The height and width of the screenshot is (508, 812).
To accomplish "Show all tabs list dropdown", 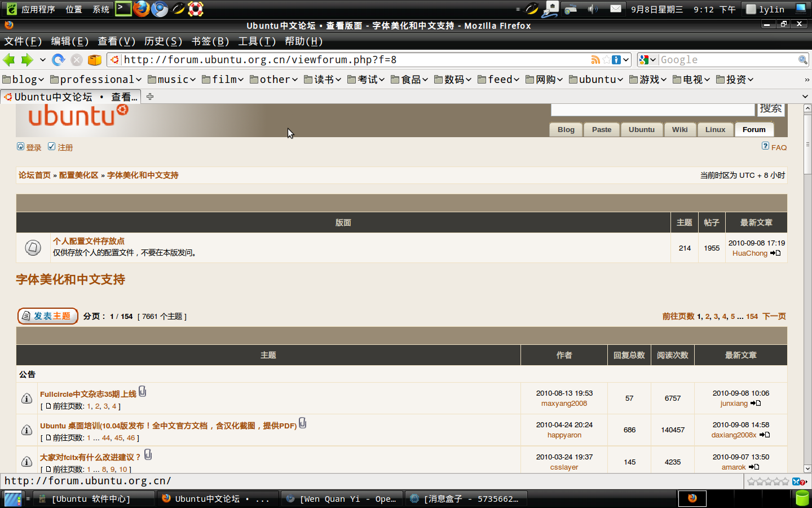I will (805, 97).
